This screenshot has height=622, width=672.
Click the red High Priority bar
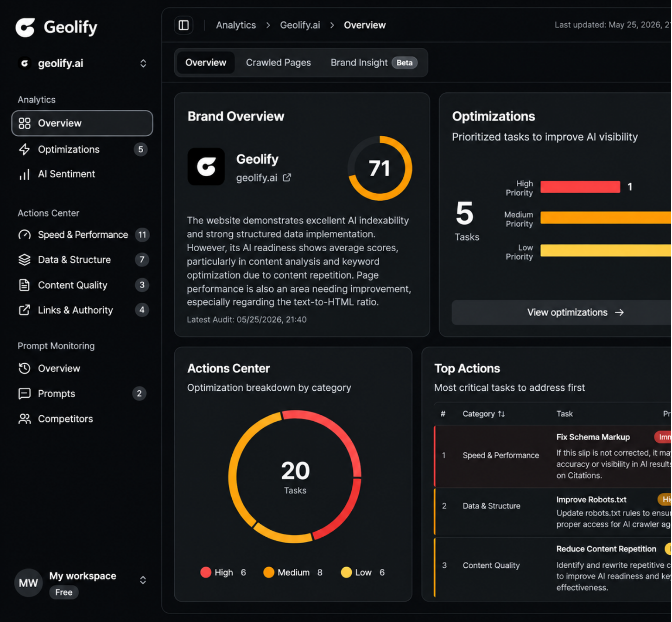(x=580, y=187)
